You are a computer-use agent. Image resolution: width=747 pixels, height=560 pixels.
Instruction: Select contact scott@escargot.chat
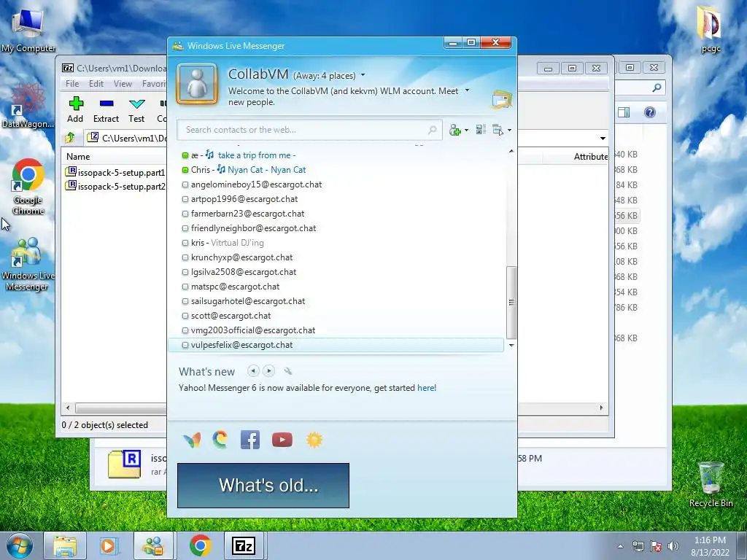(x=336, y=316)
